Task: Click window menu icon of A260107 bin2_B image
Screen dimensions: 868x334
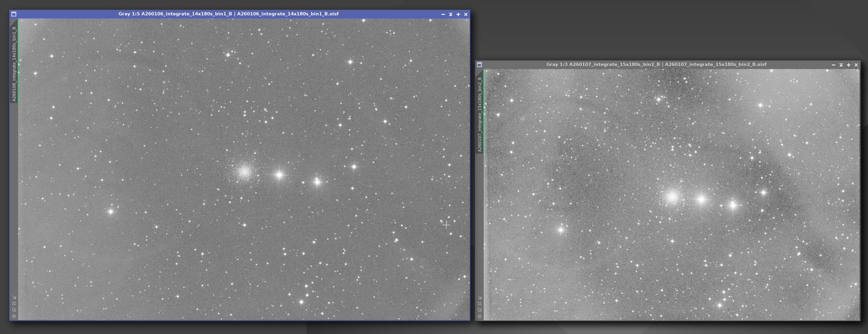Action: pos(479,64)
